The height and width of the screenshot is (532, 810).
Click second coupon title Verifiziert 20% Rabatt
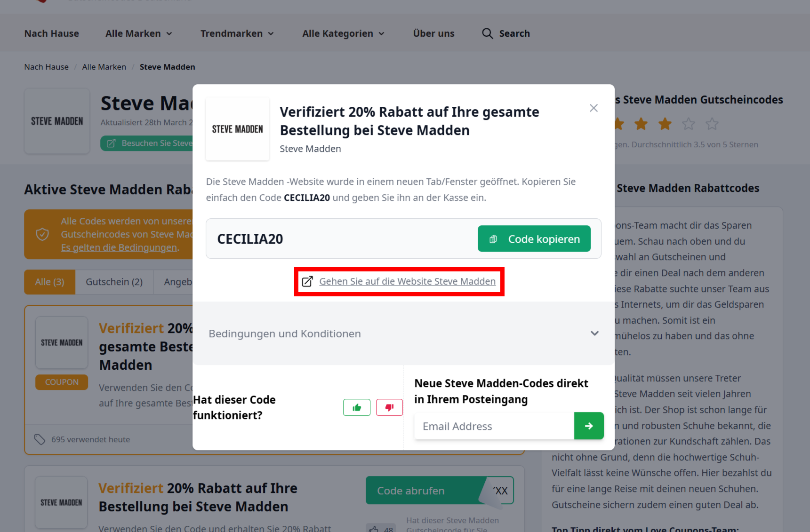tap(198, 497)
